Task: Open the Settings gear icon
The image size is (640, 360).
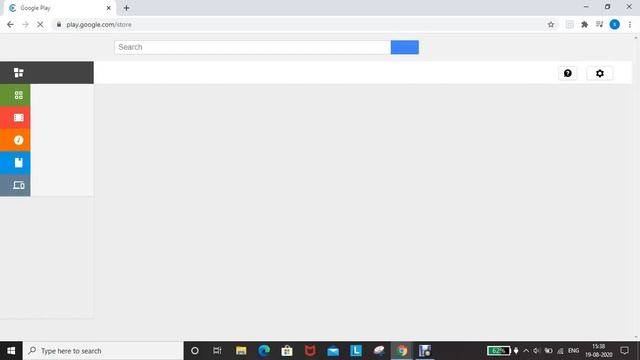Action: tap(600, 73)
